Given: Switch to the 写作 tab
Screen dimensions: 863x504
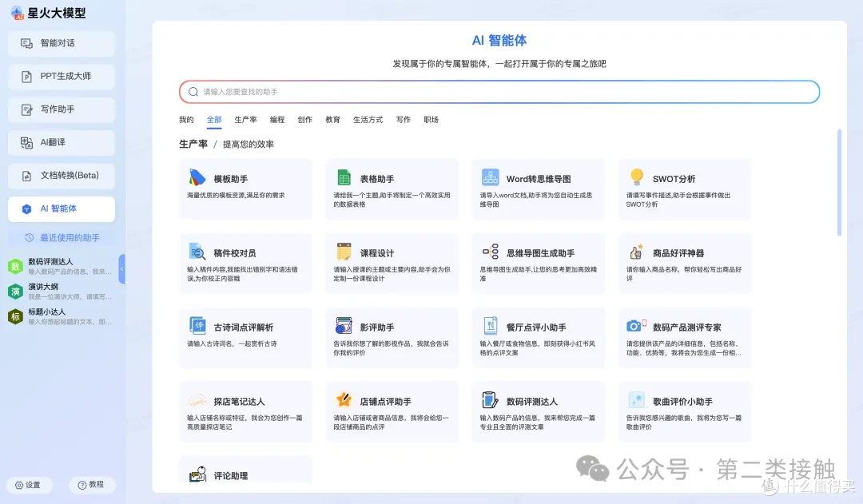Looking at the screenshot, I should [404, 119].
